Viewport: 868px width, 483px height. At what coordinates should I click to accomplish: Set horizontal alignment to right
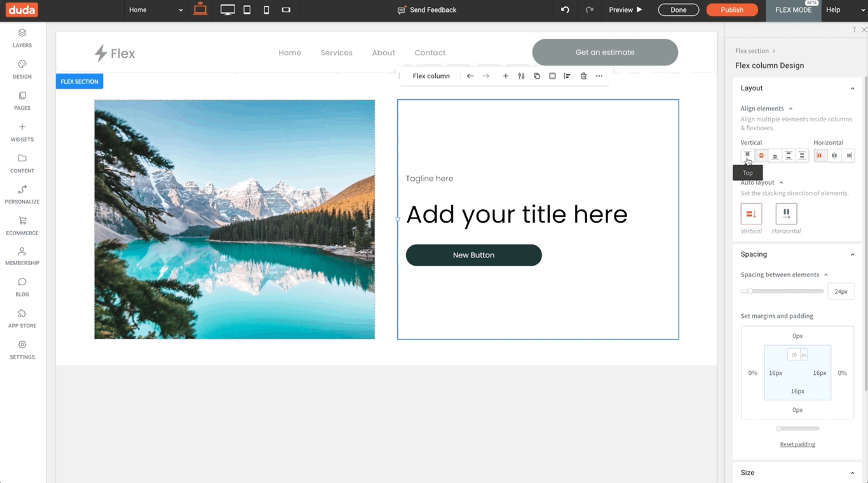[849, 155]
